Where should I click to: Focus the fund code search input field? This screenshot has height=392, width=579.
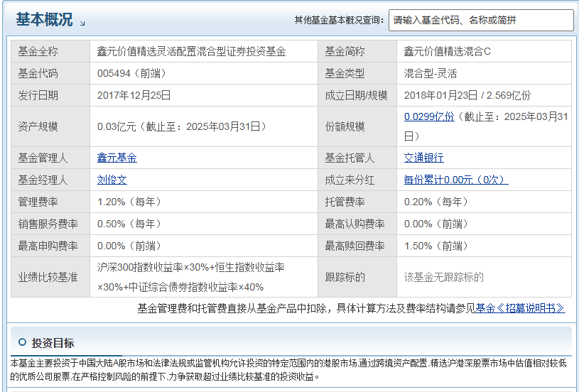[481, 20]
